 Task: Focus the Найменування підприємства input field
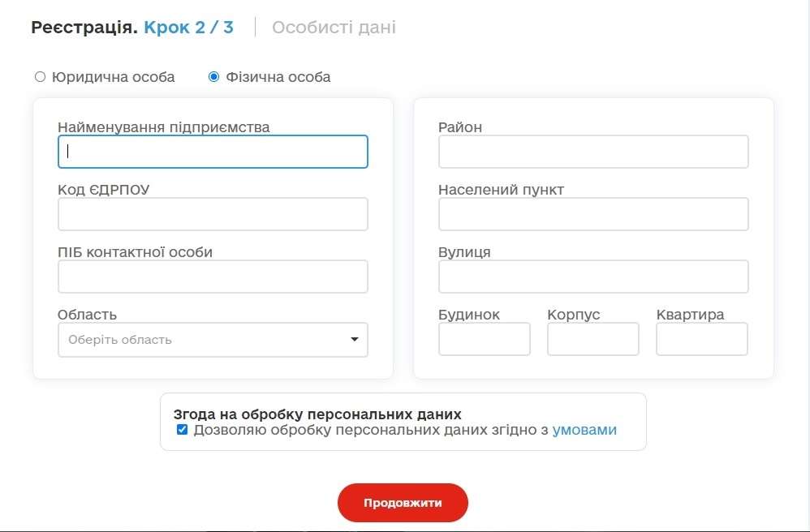pyautogui.click(x=213, y=152)
